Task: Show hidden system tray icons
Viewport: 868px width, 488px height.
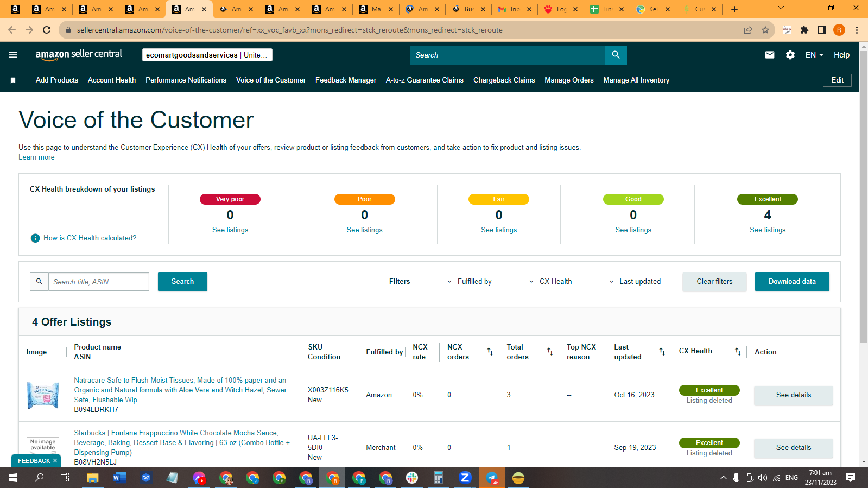Action: click(x=723, y=478)
